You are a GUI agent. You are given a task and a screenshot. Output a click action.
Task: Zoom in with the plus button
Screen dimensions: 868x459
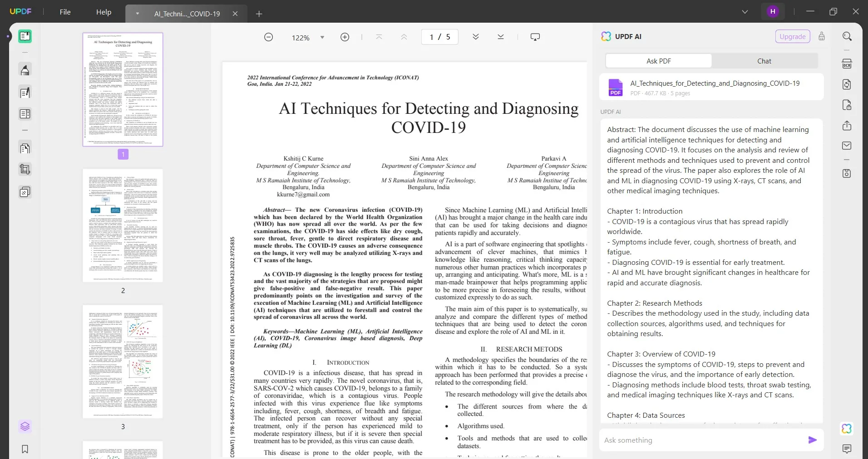pyautogui.click(x=345, y=37)
